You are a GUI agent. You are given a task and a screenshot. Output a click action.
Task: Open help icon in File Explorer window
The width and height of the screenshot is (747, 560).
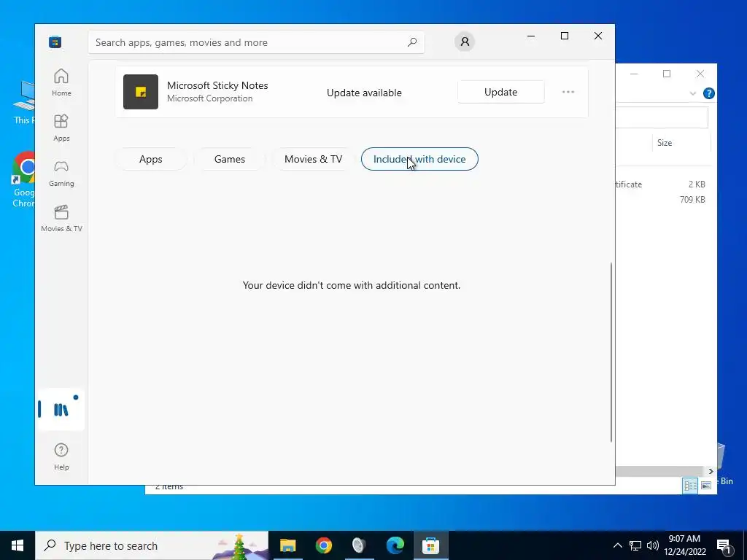(709, 93)
